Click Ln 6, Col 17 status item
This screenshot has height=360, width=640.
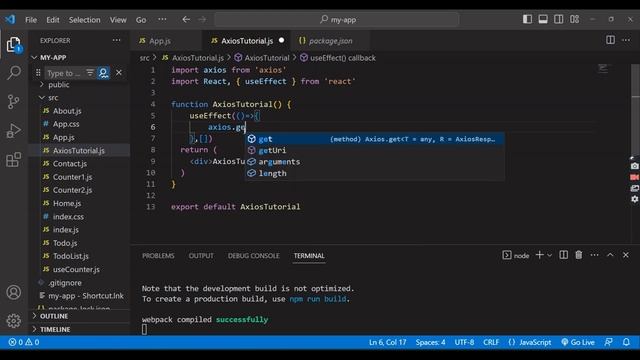click(387, 342)
